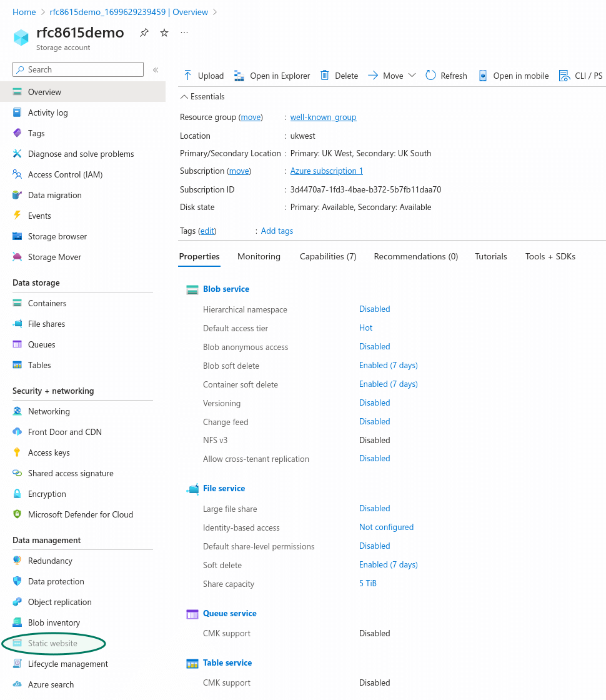This screenshot has height=700, width=606.
Task: Click Access Control (IAM) icon
Action: pos(17,174)
